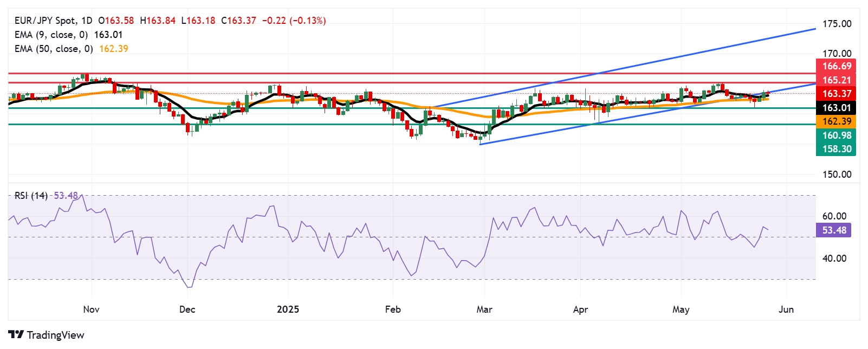Click the Jun label on time axis
Screen dimensions: 868x349
786,309
